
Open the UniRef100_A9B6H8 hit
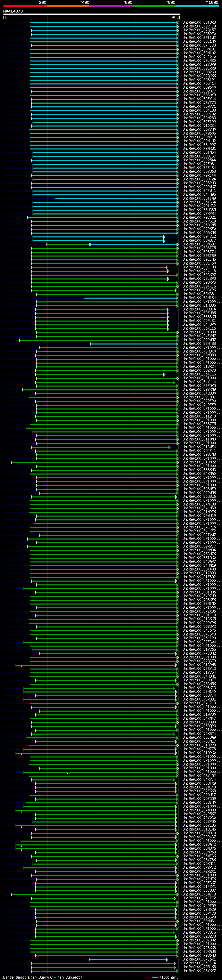coord(199,955)
